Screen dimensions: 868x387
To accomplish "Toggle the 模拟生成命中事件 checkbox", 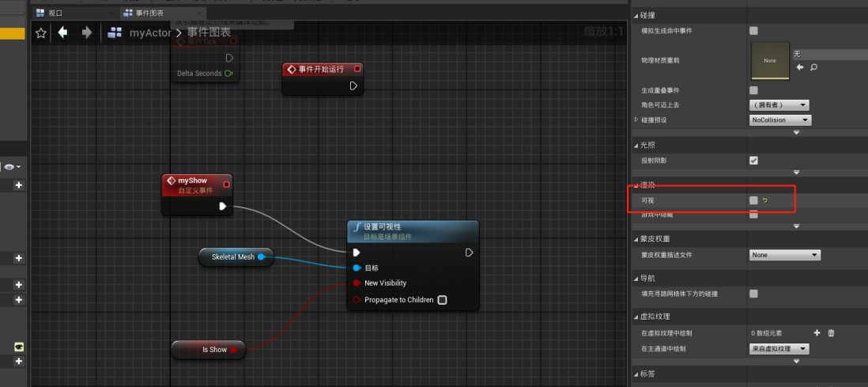I will point(753,31).
